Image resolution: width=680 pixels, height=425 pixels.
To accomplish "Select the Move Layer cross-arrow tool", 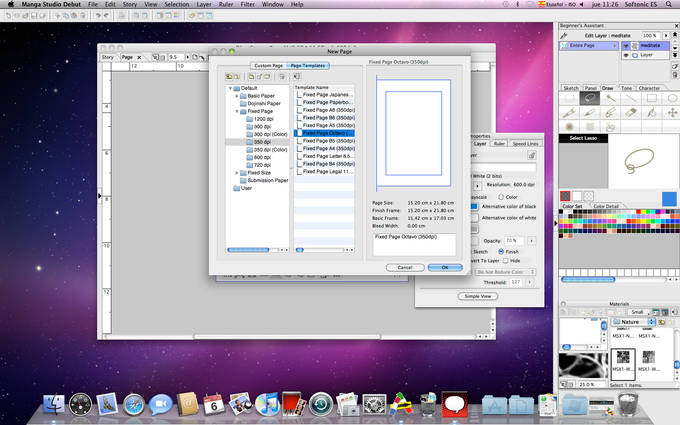I will click(x=672, y=113).
